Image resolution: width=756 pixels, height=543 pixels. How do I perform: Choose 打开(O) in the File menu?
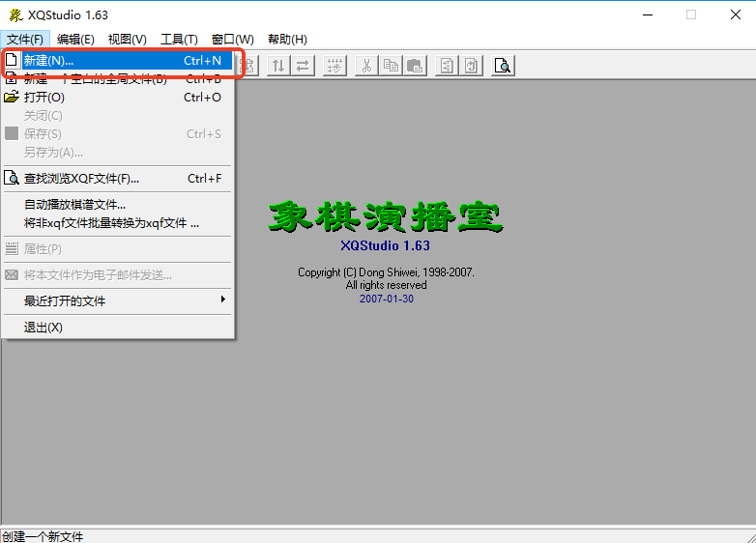(x=44, y=98)
